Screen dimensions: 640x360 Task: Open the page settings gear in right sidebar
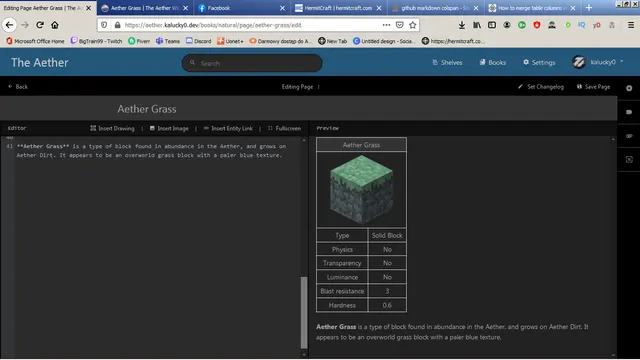tap(629, 88)
